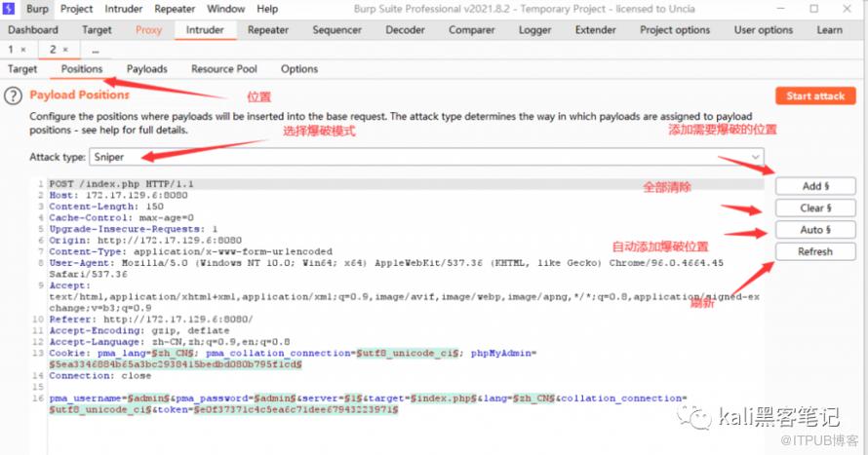868x455 pixels.
Task: Open the Burp menu
Action: click(x=38, y=9)
